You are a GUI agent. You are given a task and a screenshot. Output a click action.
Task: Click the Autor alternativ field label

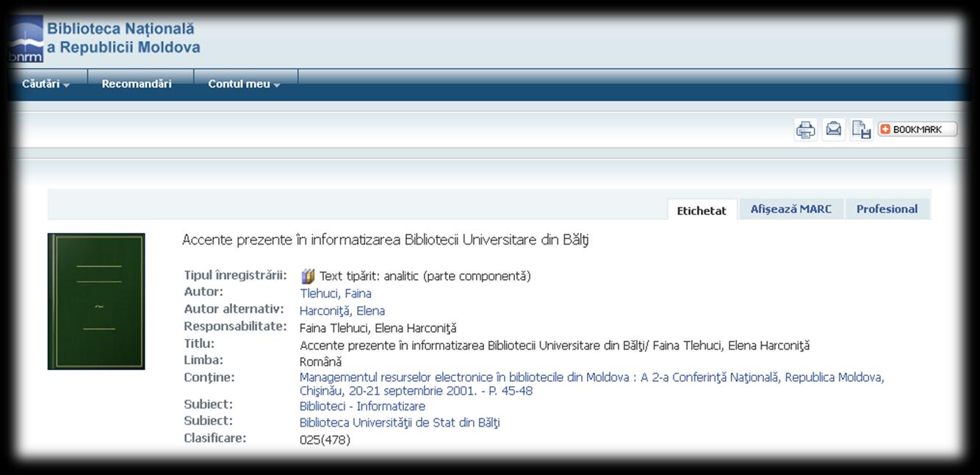[234, 309]
